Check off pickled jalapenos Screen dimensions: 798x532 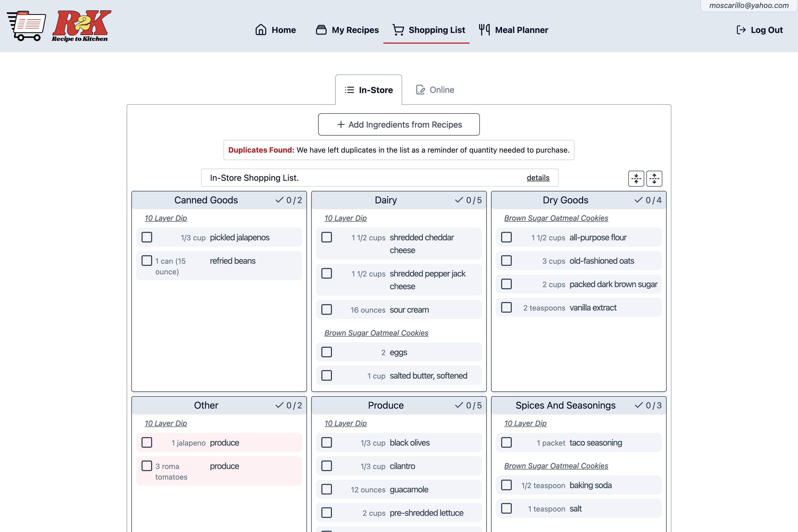coord(147,237)
